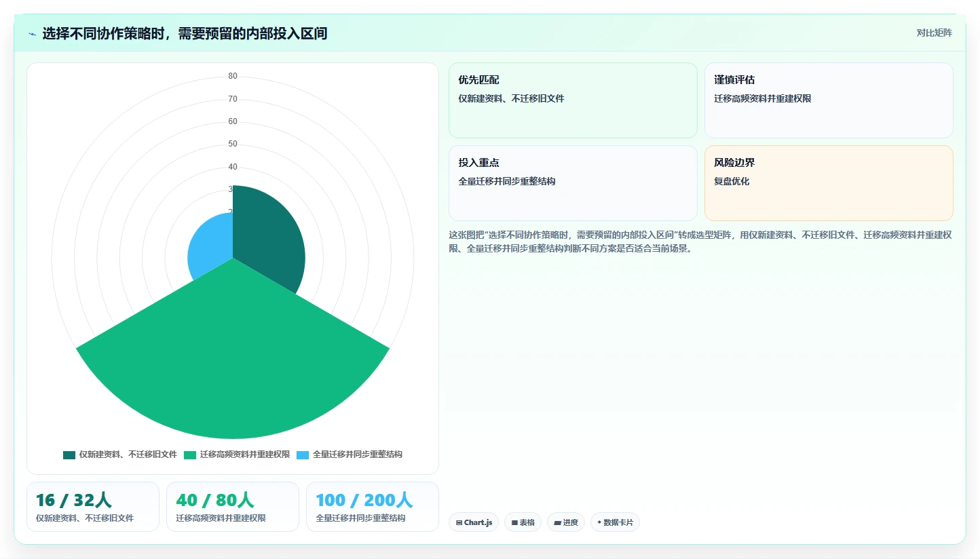
Task: Click the 对比矩阵 label in the header
Action: tap(935, 33)
